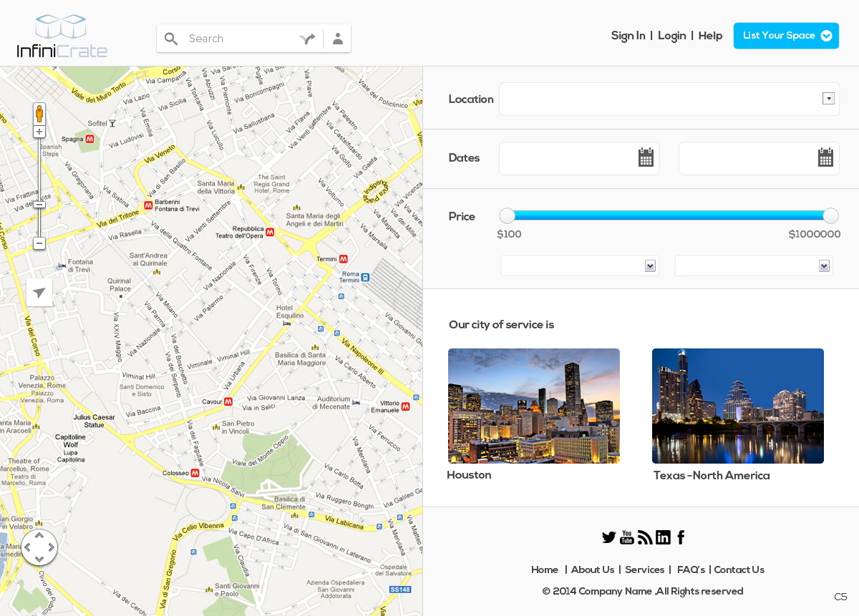Screen dimensions: 859x616
Task: Click the Barberini metro station marker
Action: click(x=148, y=205)
